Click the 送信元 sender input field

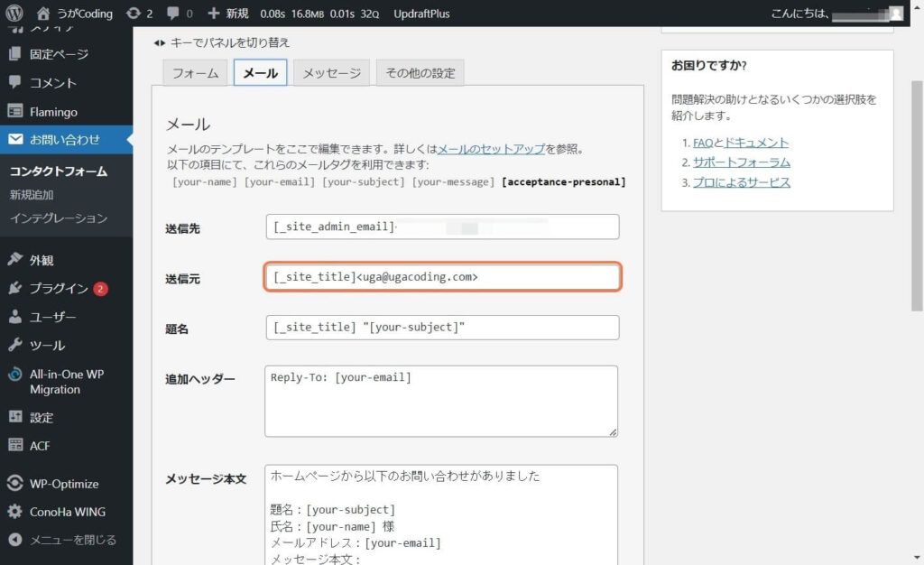pyautogui.click(x=442, y=277)
